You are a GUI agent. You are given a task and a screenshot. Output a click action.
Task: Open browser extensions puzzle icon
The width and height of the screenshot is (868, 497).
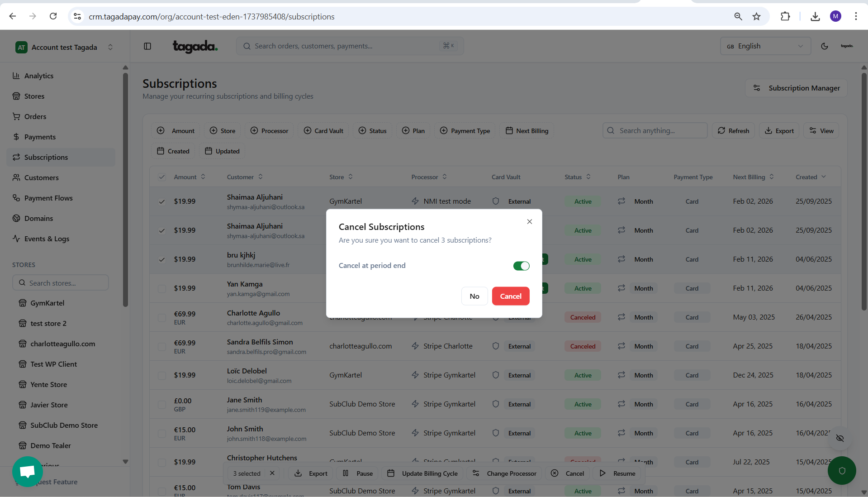pyautogui.click(x=785, y=17)
